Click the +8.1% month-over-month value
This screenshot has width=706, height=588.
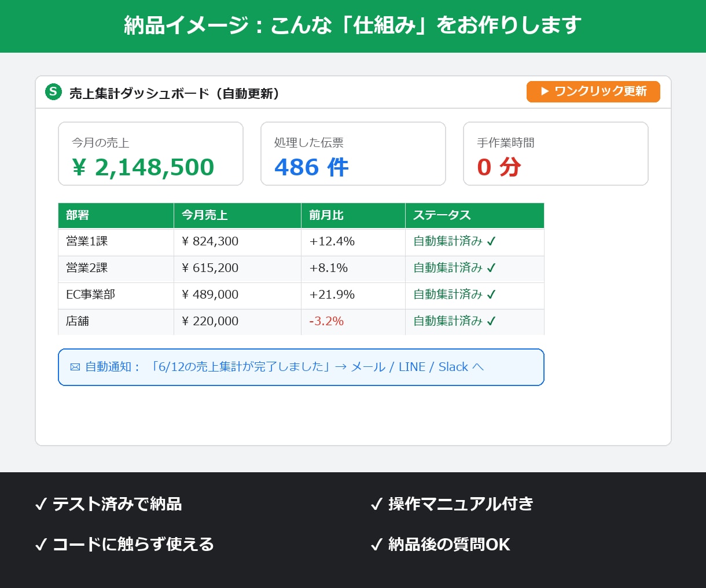[x=329, y=268]
